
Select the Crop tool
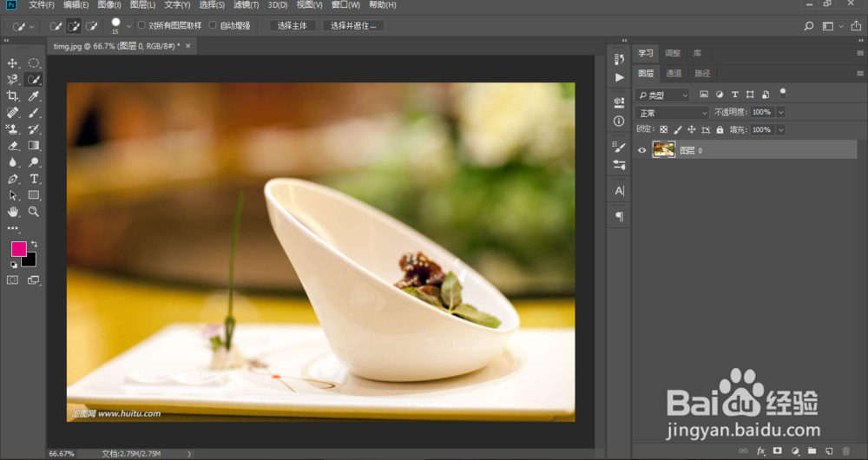[x=13, y=95]
